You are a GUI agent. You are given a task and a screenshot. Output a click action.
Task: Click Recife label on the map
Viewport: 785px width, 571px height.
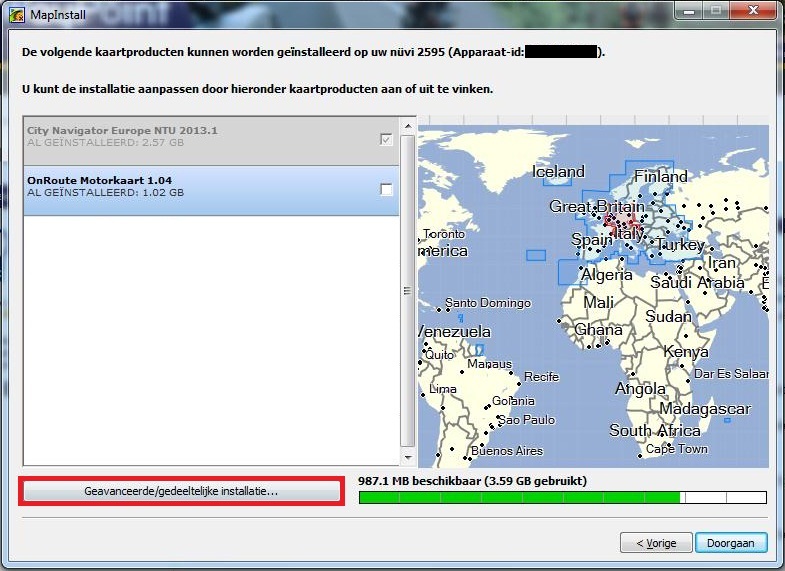tap(541, 377)
